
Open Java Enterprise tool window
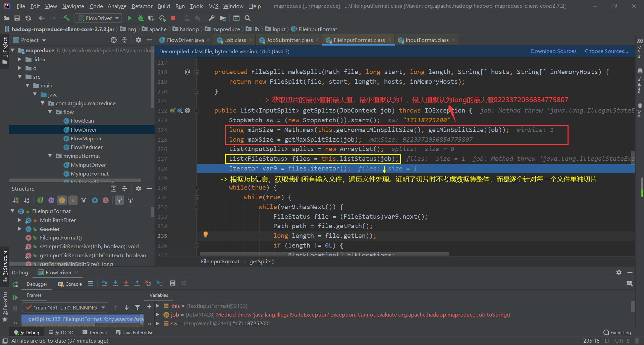coord(135,333)
